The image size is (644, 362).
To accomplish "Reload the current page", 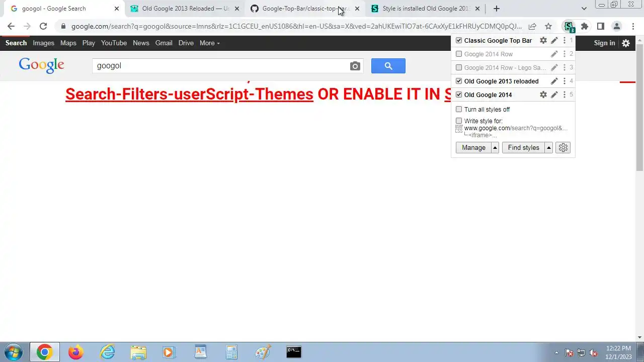I will (43, 26).
